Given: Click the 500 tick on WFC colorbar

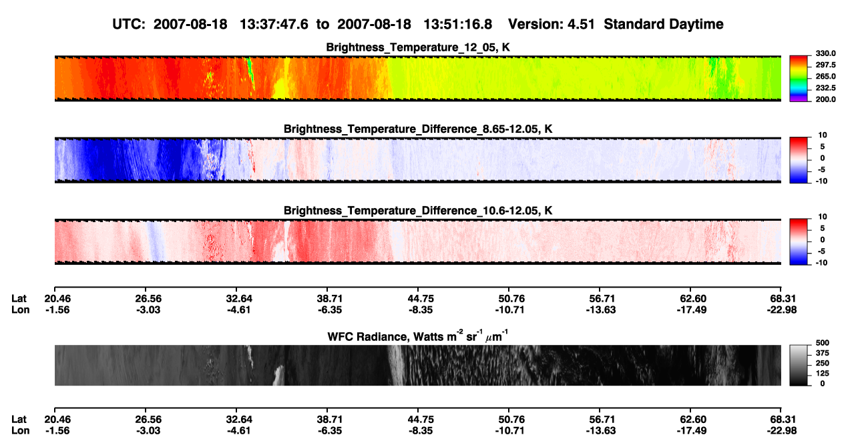Looking at the screenshot, I should [823, 343].
